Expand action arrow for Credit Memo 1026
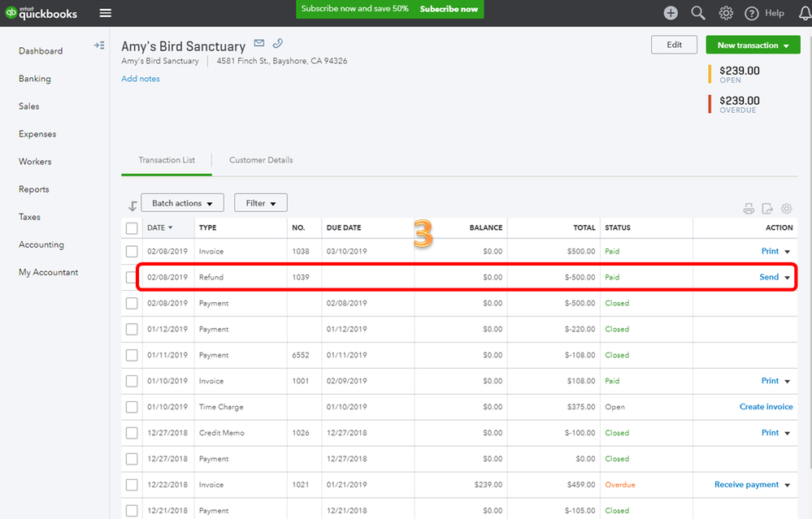This screenshot has width=812, height=519. click(x=787, y=433)
